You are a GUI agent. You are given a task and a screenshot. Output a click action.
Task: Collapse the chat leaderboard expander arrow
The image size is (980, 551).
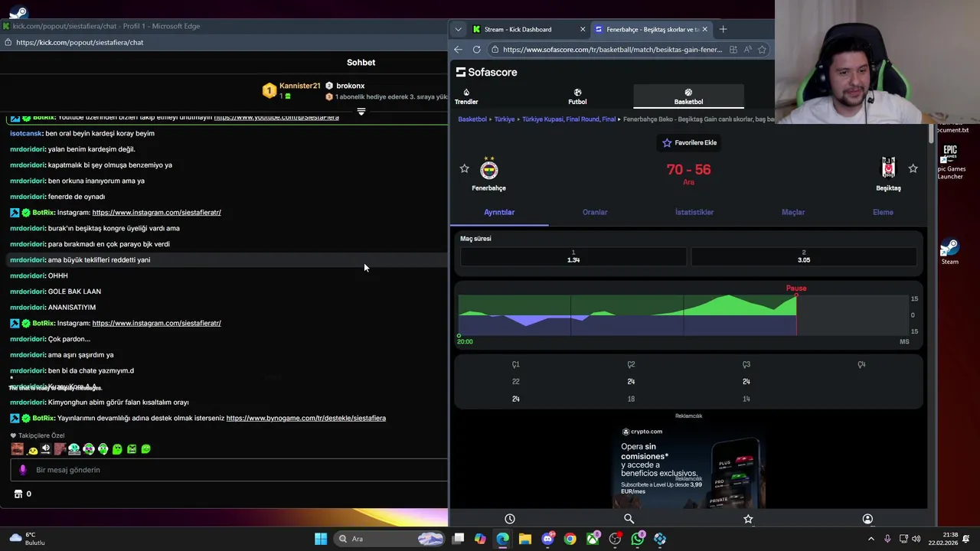pos(361,112)
